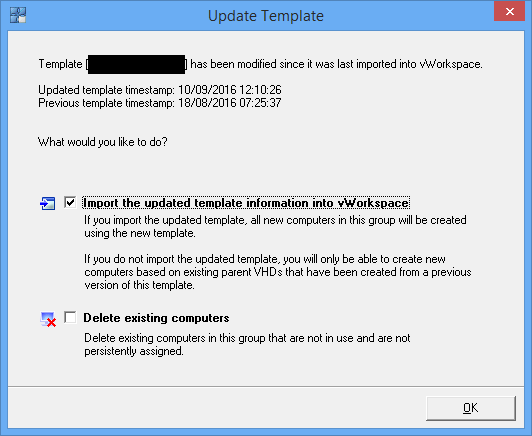Click the 18/08/2016 07:25:37 timestamp value
Viewport: 532px width, 436px height.
[230, 103]
